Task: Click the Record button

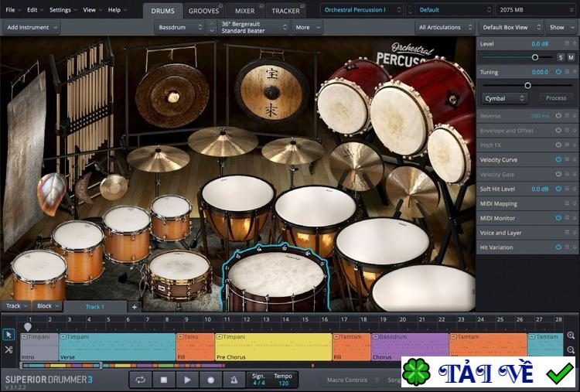Action: (x=210, y=380)
